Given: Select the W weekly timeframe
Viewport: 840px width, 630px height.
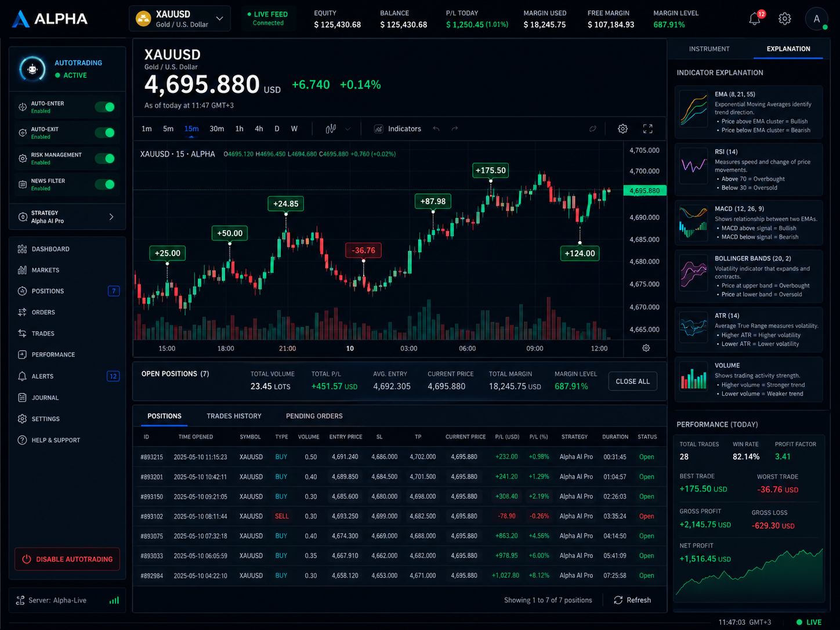Looking at the screenshot, I should pos(294,129).
